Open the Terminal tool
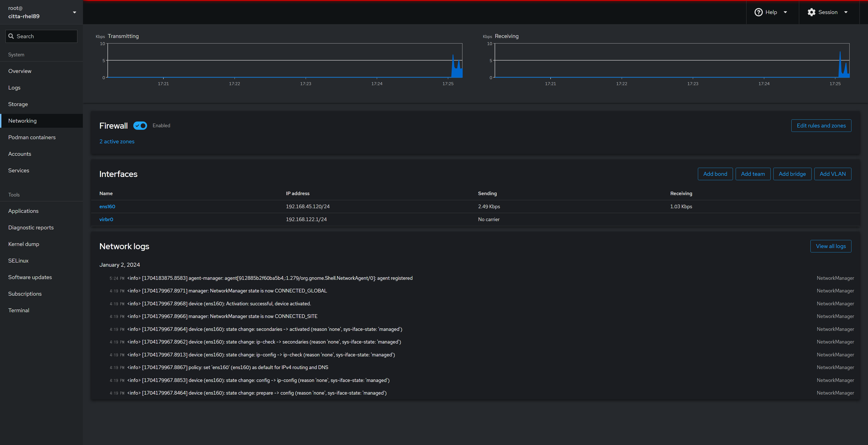This screenshot has width=868, height=445. (19, 311)
